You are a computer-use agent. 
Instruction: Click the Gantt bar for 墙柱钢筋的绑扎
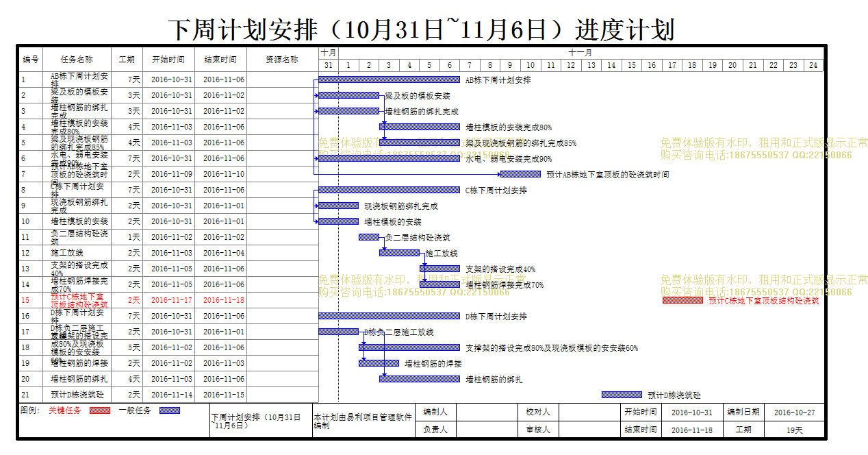[420, 379]
